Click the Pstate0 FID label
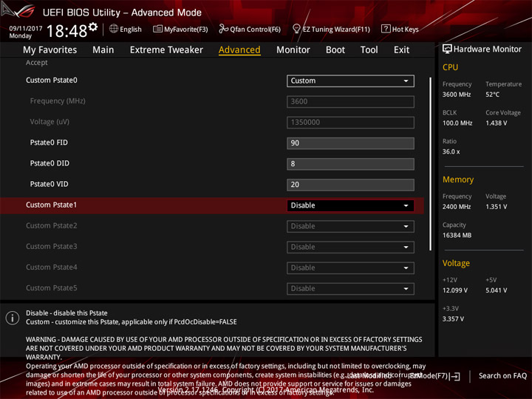Screen dimensions: 532x399 pos(49,143)
